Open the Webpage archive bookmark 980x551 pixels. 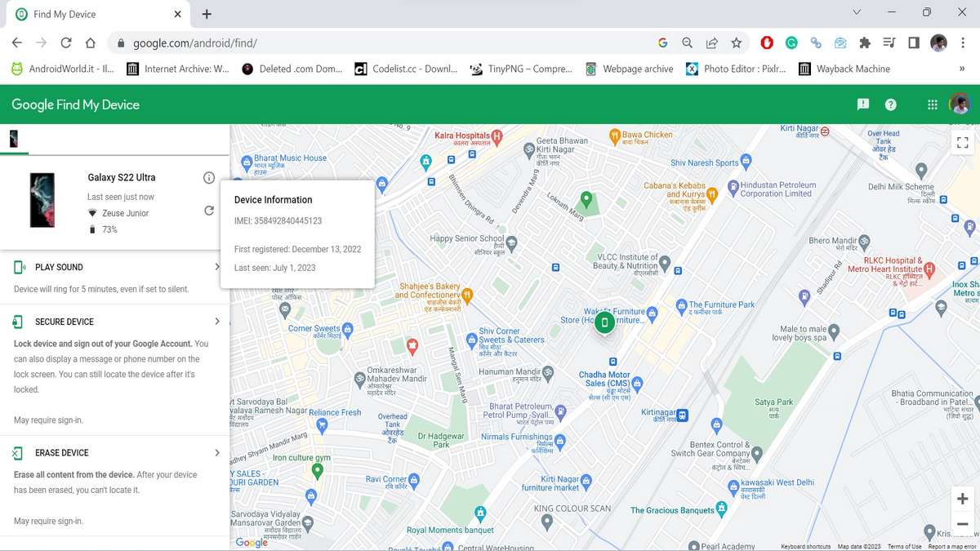tap(630, 69)
